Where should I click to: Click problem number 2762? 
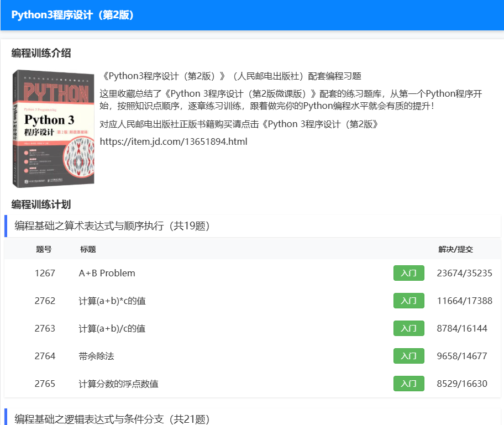point(45,301)
